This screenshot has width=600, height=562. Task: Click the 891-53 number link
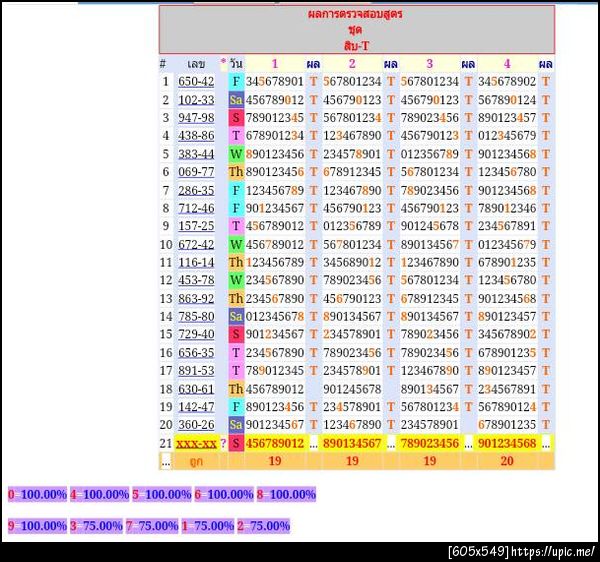tap(196, 370)
